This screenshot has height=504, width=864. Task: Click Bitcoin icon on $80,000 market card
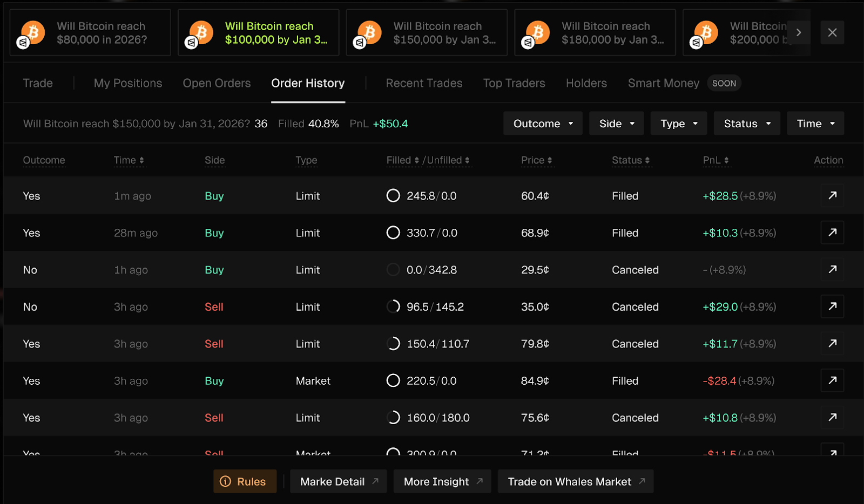[32, 32]
